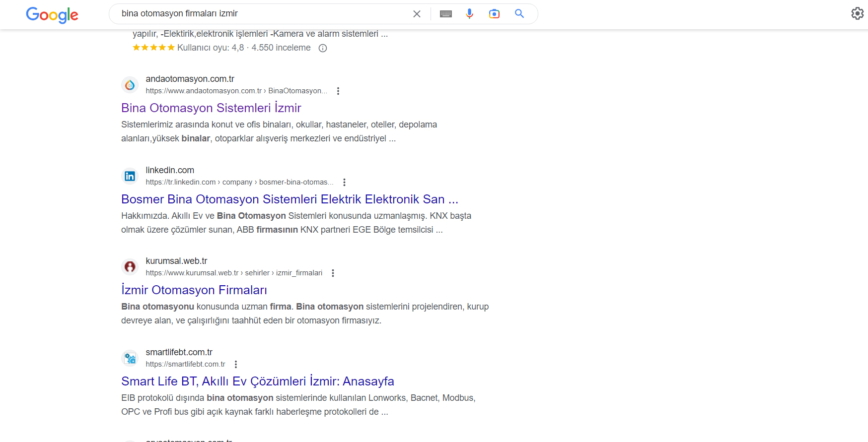Open the more options menu for kurumsal.web.tr
Image resolution: width=868 pixels, height=442 pixels.
click(x=333, y=273)
